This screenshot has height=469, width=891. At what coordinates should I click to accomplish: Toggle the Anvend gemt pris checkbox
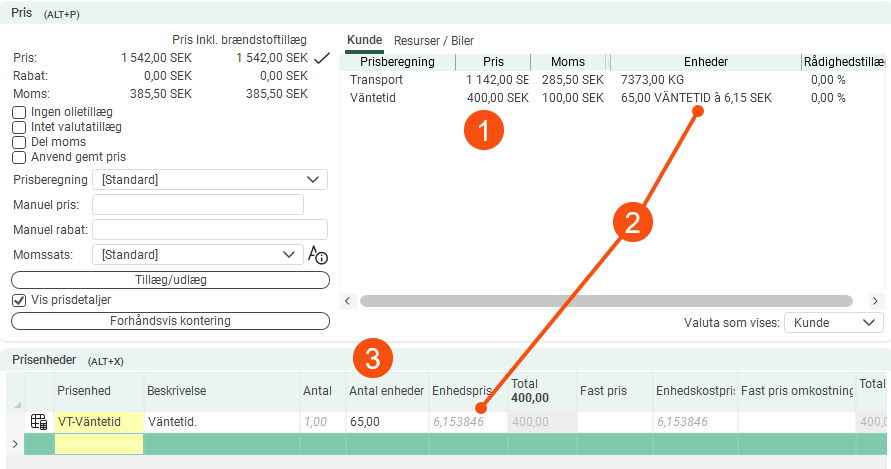click(x=19, y=157)
